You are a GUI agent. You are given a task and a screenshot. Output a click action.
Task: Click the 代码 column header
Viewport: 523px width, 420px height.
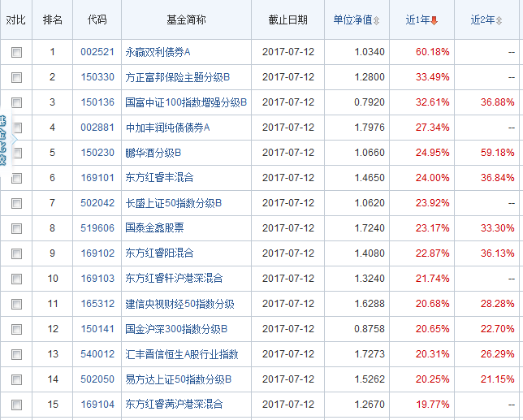(97, 19)
